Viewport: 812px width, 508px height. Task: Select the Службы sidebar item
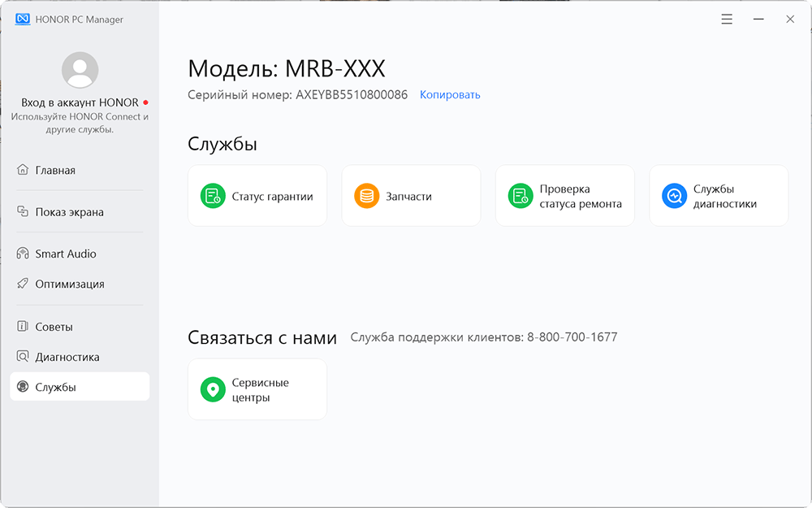click(80, 386)
